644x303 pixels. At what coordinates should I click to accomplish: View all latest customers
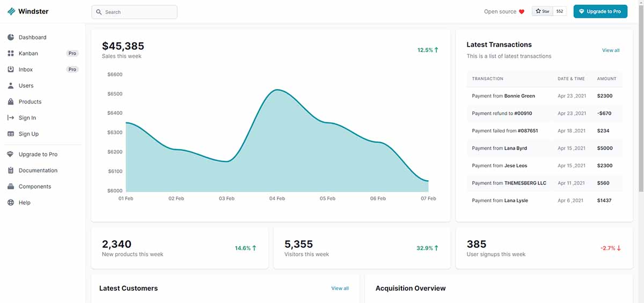[340, 289]
